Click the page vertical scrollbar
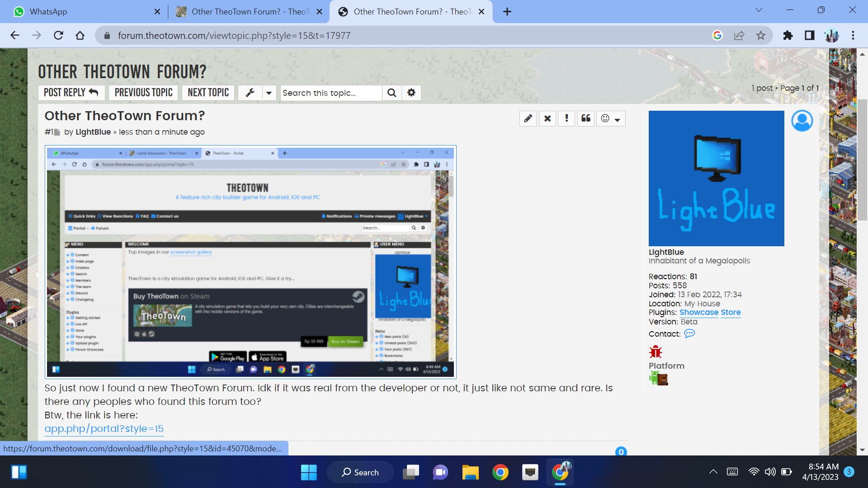 tap(862, 160)
